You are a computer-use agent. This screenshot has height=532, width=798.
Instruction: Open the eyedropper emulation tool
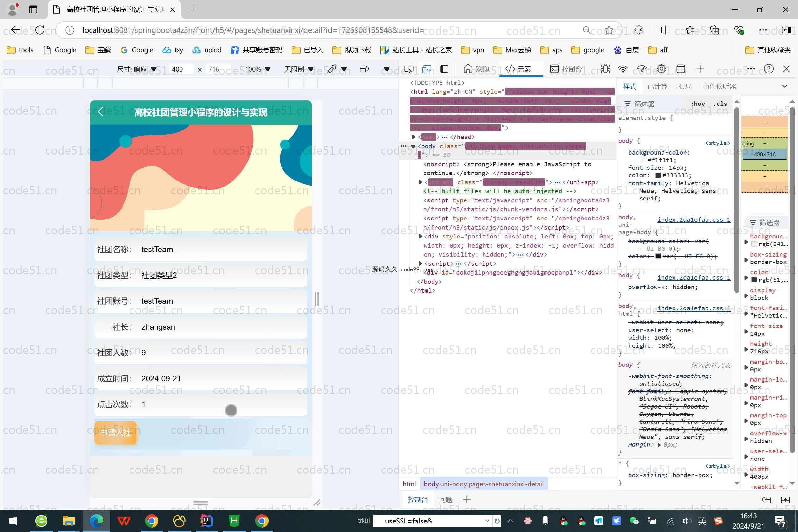pyautogui.click(x=332, y=69)
